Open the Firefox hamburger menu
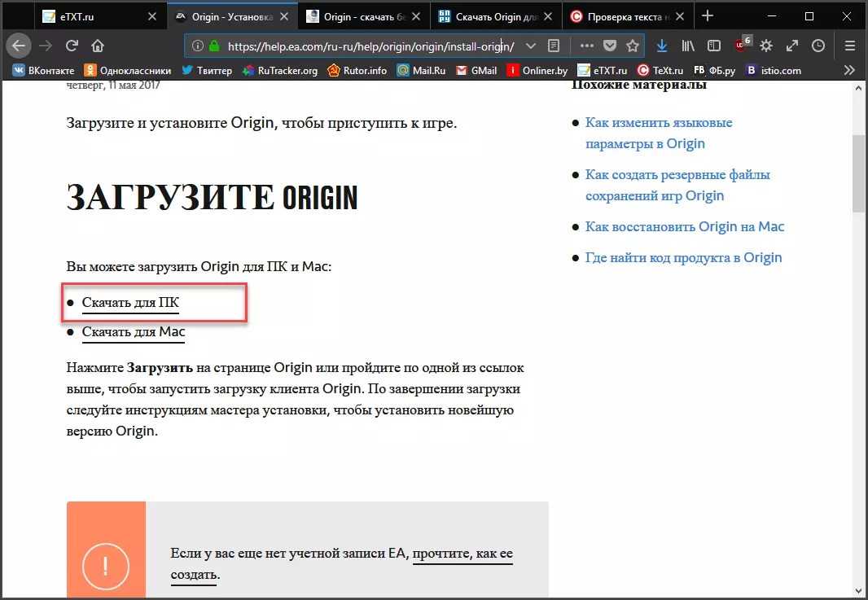 point(849,46)
